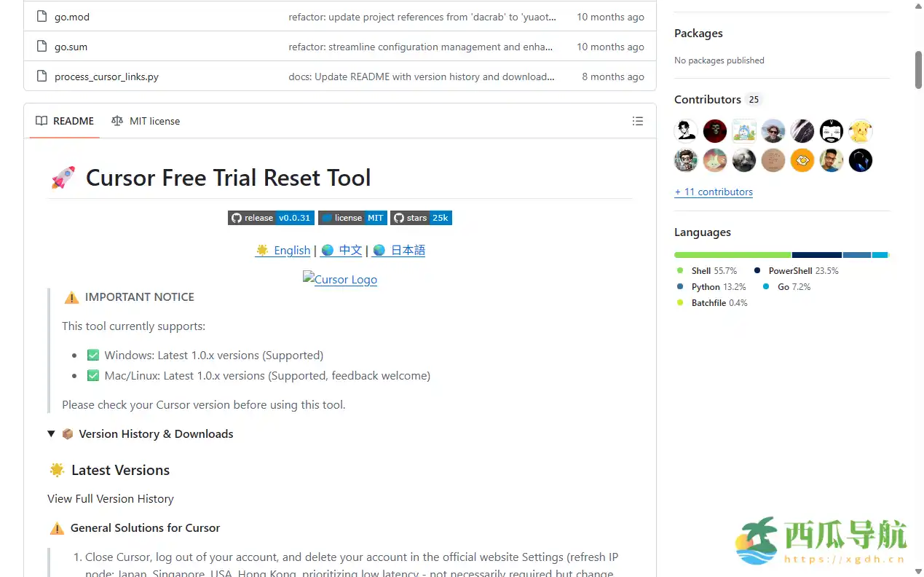Screen dimensions: 924x577
Task: Click the README book icon
Action: point(42,121)
